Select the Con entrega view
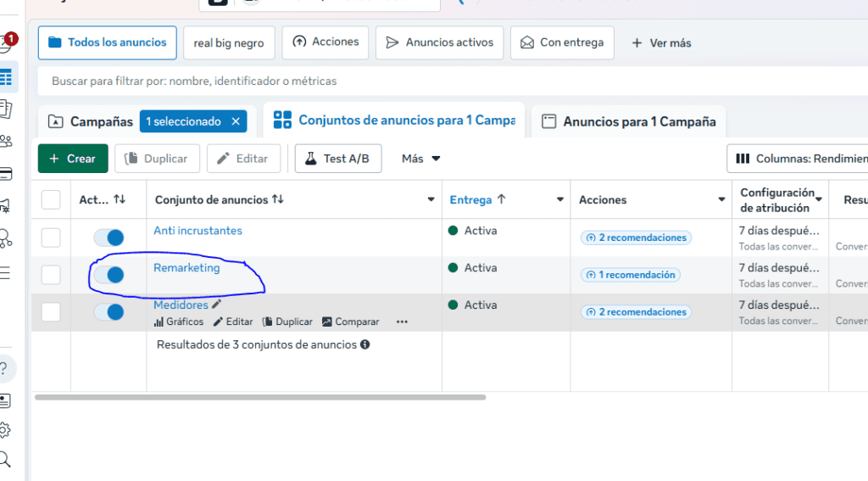 (x=563, y=42)
